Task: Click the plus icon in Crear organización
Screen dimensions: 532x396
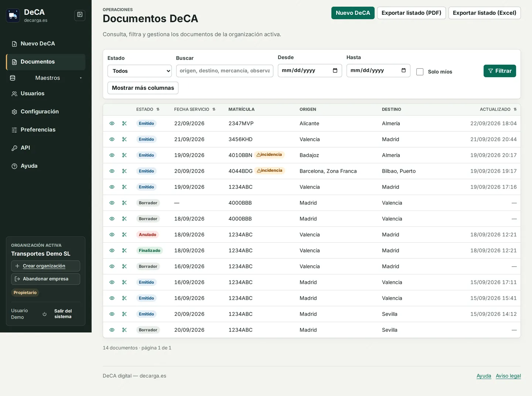Action: point(17,266)
